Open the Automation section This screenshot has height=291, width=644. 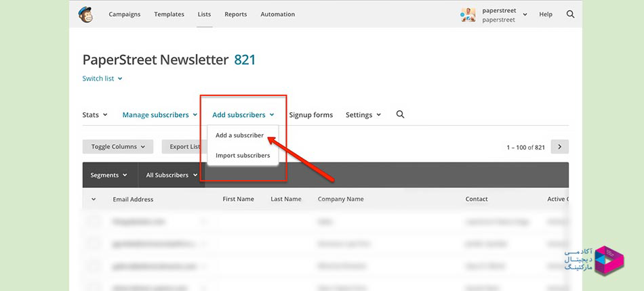click(x=278, y=14)
